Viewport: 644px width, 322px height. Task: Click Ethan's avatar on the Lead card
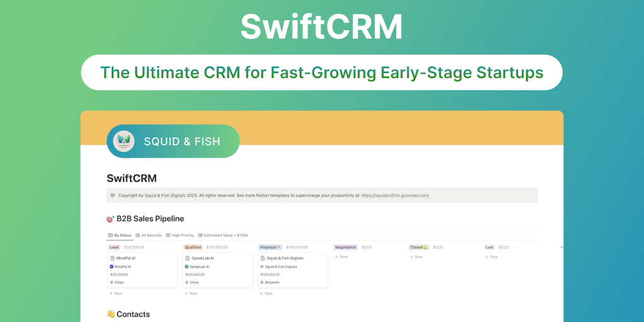(112, 282)
